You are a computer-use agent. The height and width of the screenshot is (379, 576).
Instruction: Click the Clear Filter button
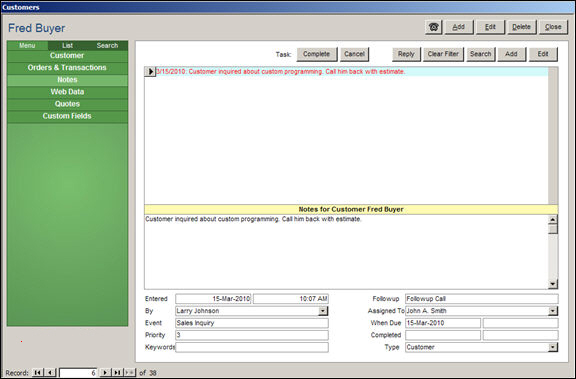pos(443,54)
